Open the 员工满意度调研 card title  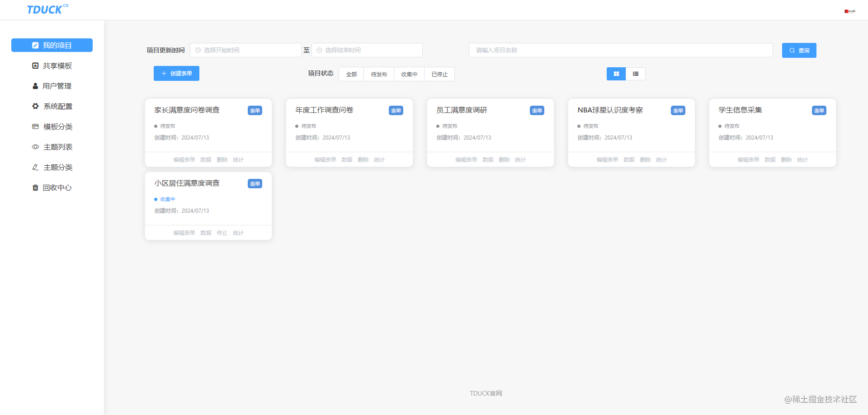462,110
